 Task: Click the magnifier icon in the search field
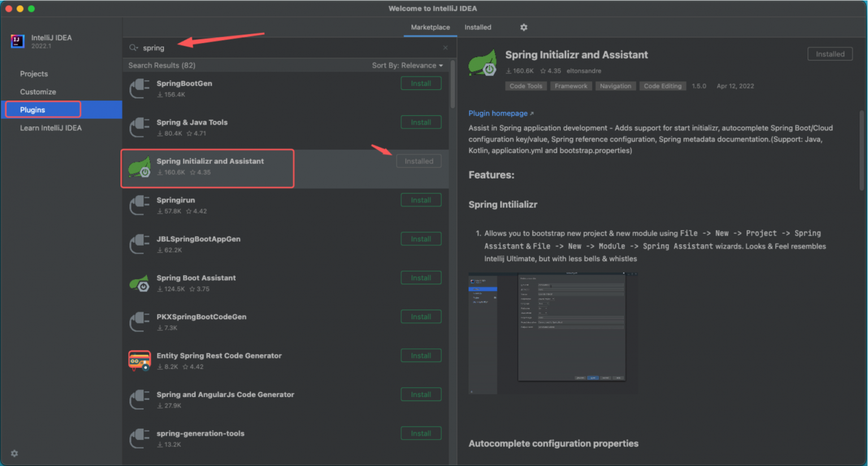pos(133,47)
